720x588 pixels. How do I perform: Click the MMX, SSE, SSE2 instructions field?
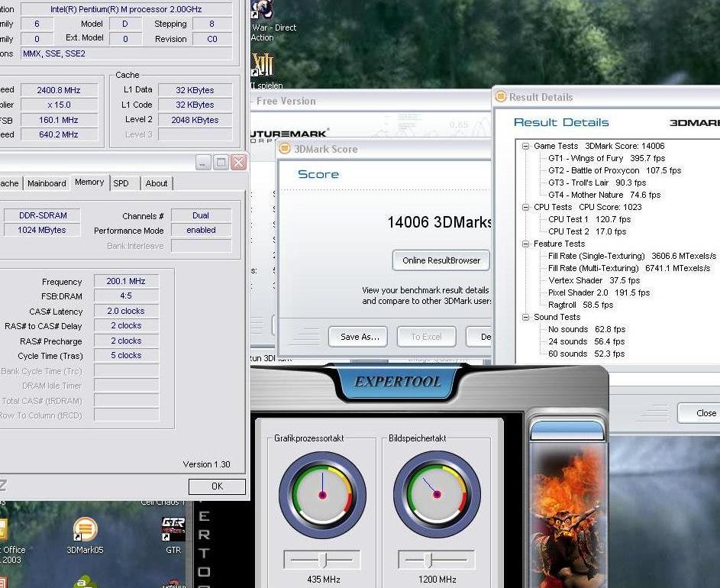126,53
